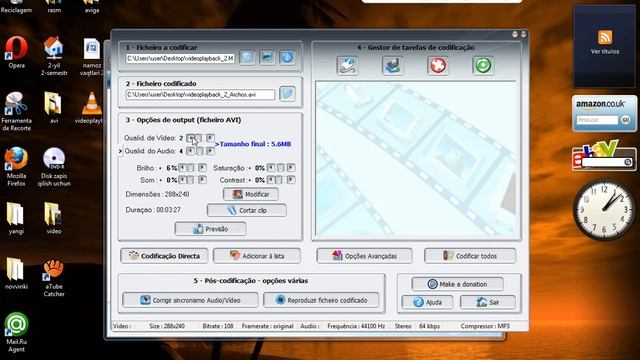Select the Mozilla Firefox desktop shortcut
This screenshot has height=360, width=640.
pos(16,167)
